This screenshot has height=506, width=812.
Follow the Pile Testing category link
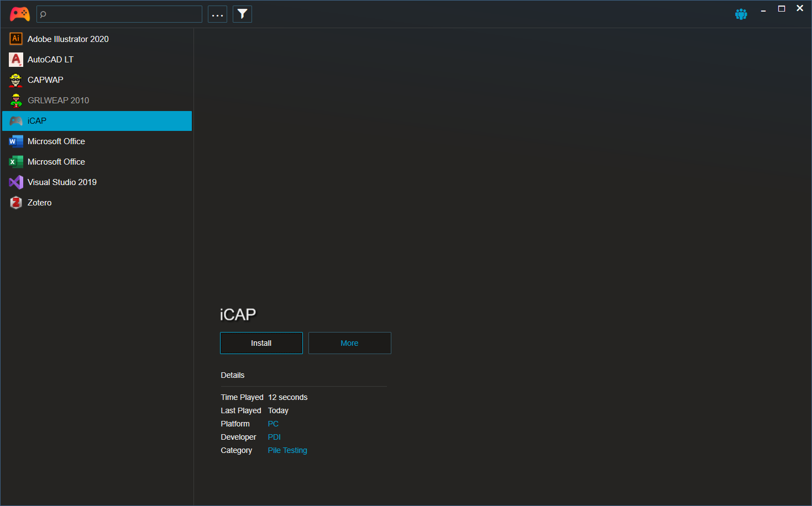[x=287, y=450]
